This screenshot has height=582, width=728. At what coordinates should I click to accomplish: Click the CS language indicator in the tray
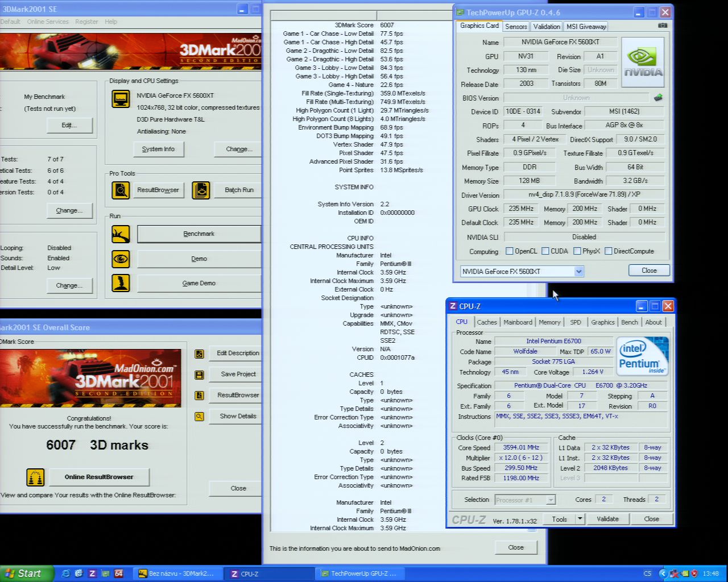point(647,573)
